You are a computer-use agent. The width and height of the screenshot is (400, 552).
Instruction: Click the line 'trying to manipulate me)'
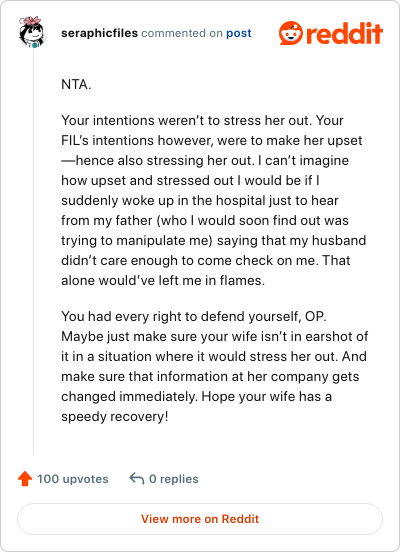point(214,240)
